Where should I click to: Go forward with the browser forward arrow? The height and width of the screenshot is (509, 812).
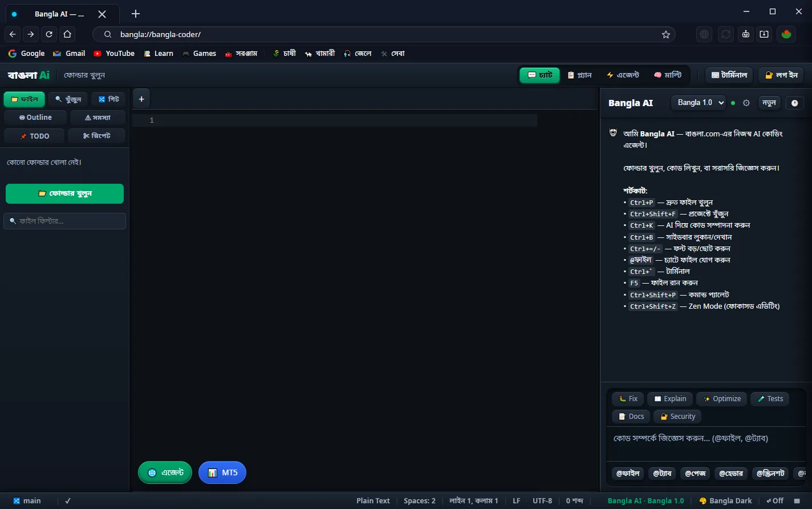pos(31,34)
